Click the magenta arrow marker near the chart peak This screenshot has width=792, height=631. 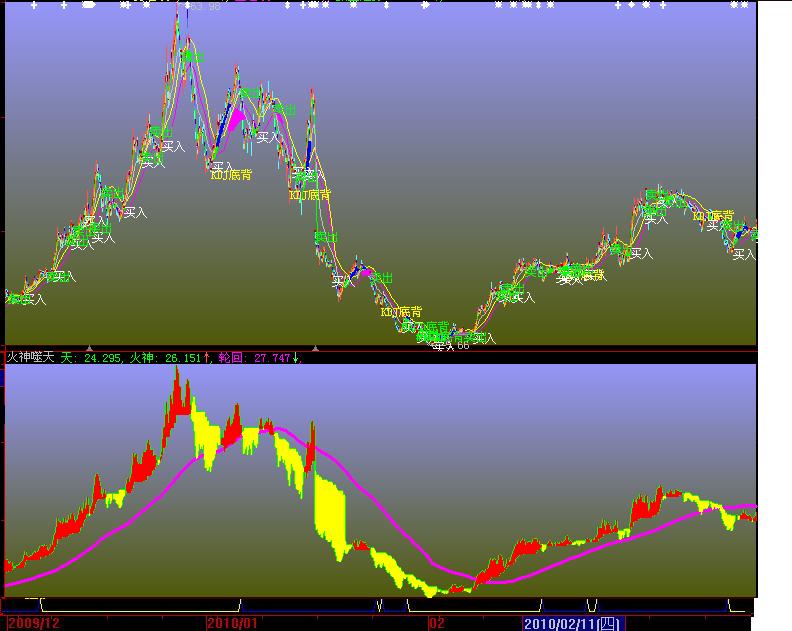point(236,120)
